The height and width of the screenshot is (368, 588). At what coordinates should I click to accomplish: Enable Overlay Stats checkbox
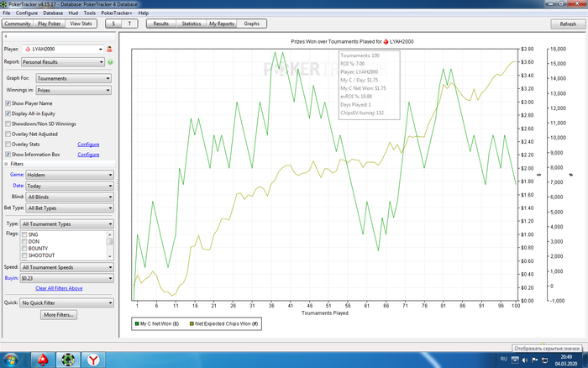[x=8, y=144]
